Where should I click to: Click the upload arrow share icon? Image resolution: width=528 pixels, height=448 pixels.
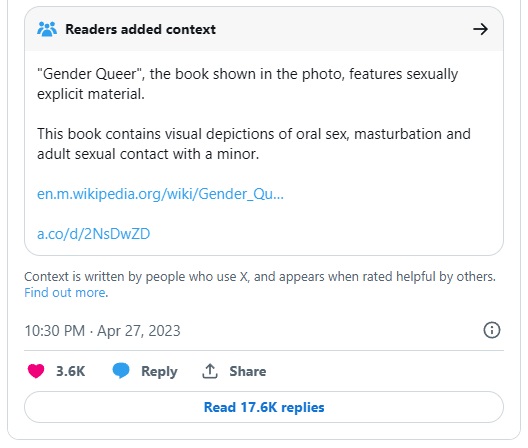pos(210,371)
